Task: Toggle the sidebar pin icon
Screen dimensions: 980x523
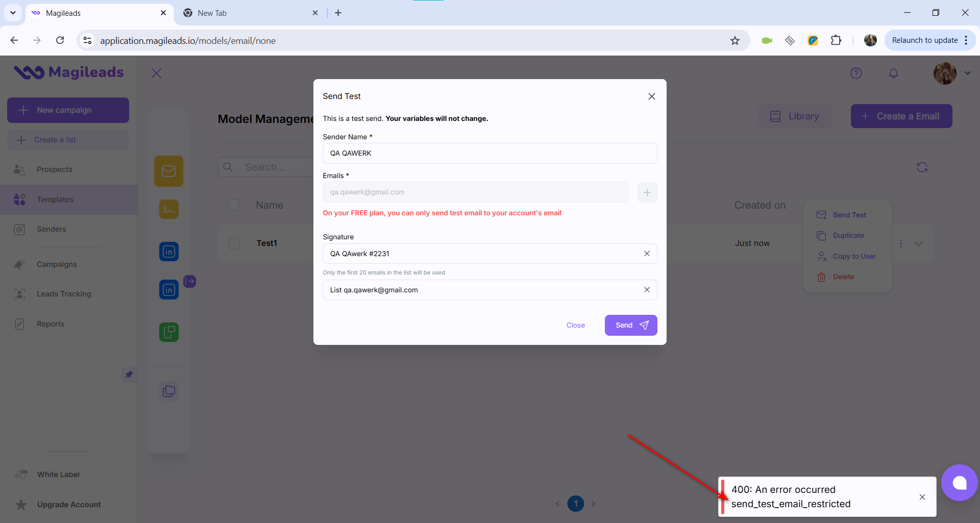Action: pyautogui.click(x=129, y=375)
